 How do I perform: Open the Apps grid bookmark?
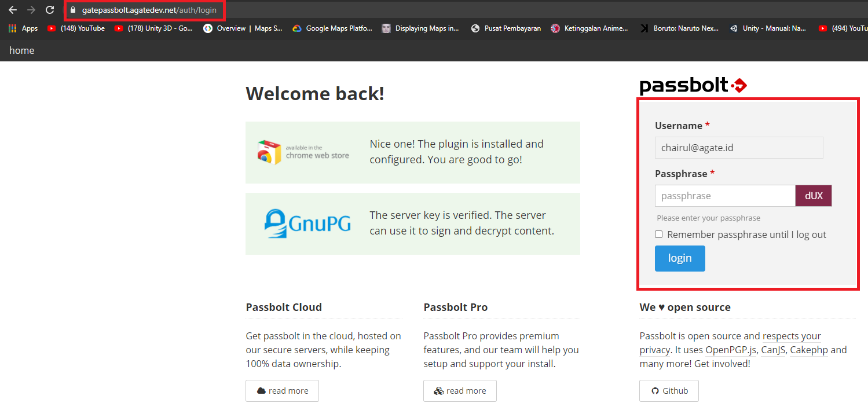coord(23,28)
